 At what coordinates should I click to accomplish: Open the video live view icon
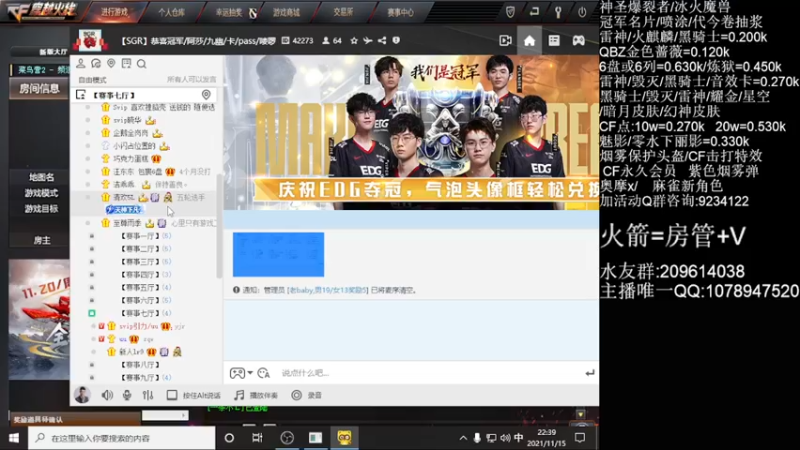(x=505, y=40)
